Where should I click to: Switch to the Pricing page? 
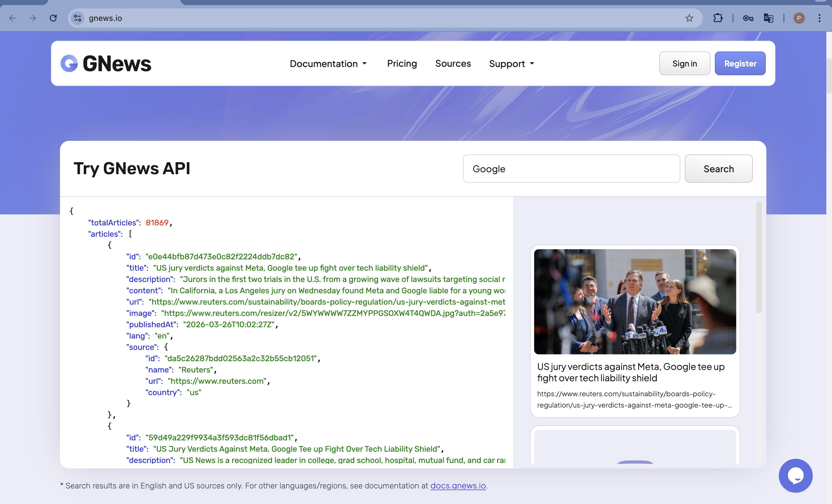402,63
